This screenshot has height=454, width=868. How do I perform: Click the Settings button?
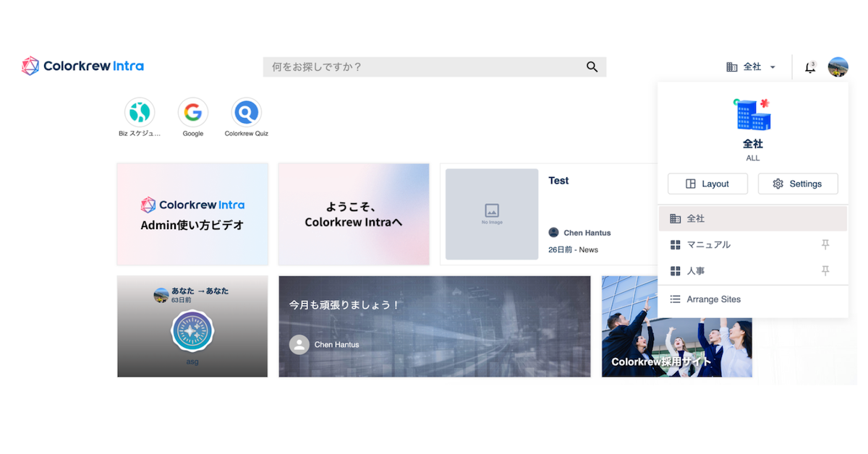click(x=797, y=184)
